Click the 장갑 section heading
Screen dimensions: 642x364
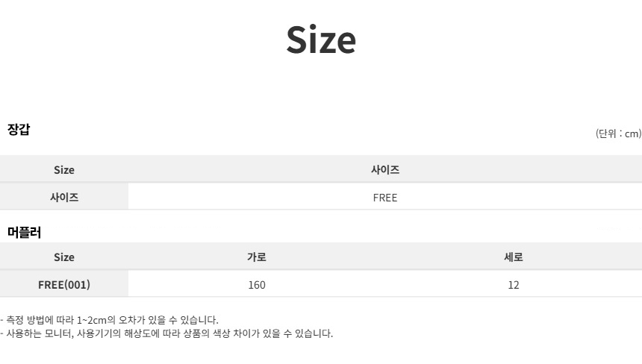click(19, 129)
